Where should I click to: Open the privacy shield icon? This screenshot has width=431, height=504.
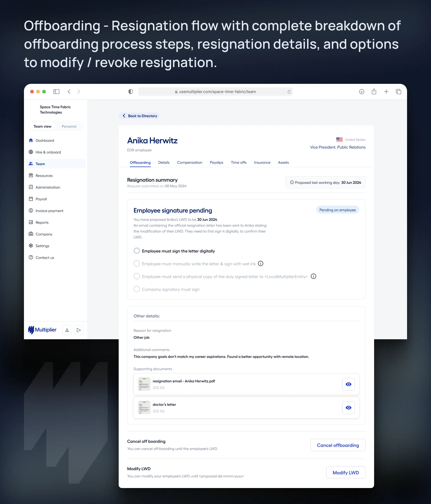pyautogui.click(x=131, y=92)
